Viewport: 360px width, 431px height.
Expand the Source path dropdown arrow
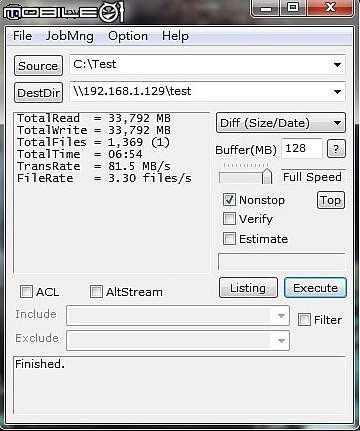pos(337,65)
